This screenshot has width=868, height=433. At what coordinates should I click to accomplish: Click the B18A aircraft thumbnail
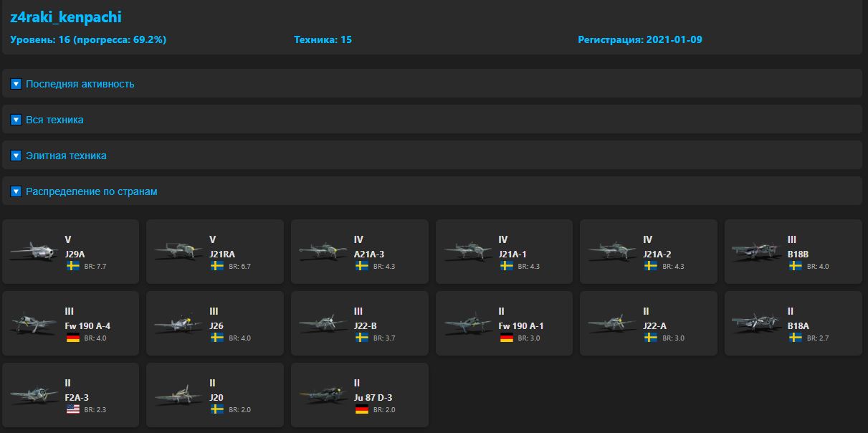pos(755,323)
